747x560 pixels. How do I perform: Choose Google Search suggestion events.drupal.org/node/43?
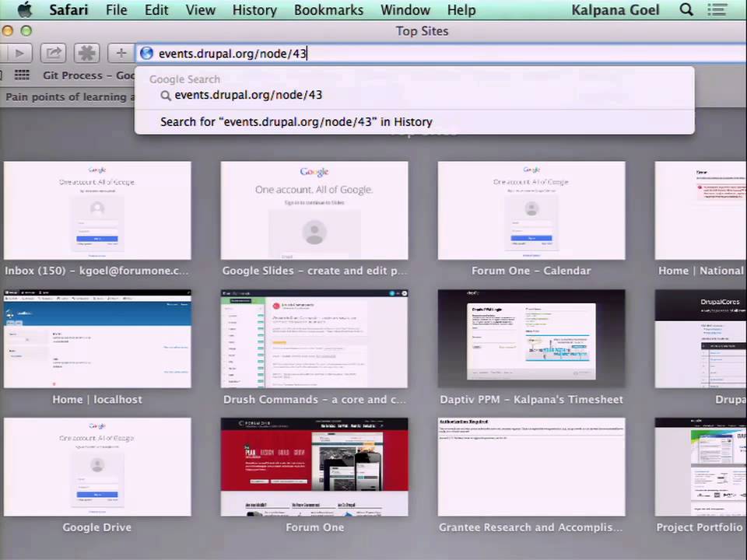pos(415,95)
